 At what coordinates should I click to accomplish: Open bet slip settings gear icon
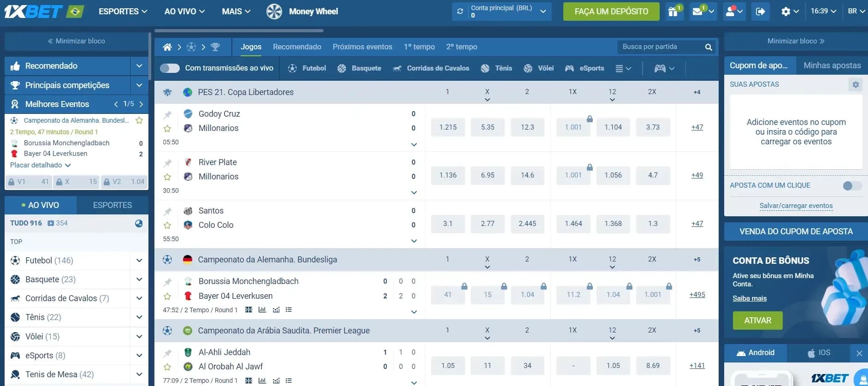pyautogui.click(x=856, y=84)
